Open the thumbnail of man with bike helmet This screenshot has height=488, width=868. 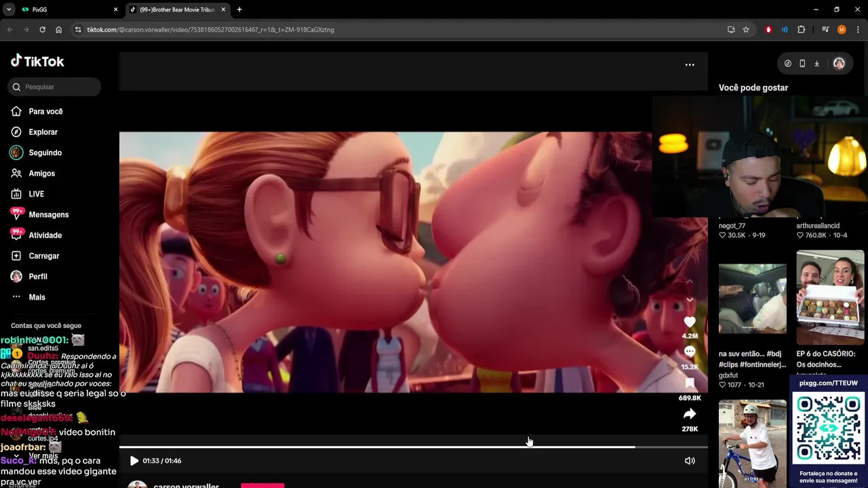[753, 444]
